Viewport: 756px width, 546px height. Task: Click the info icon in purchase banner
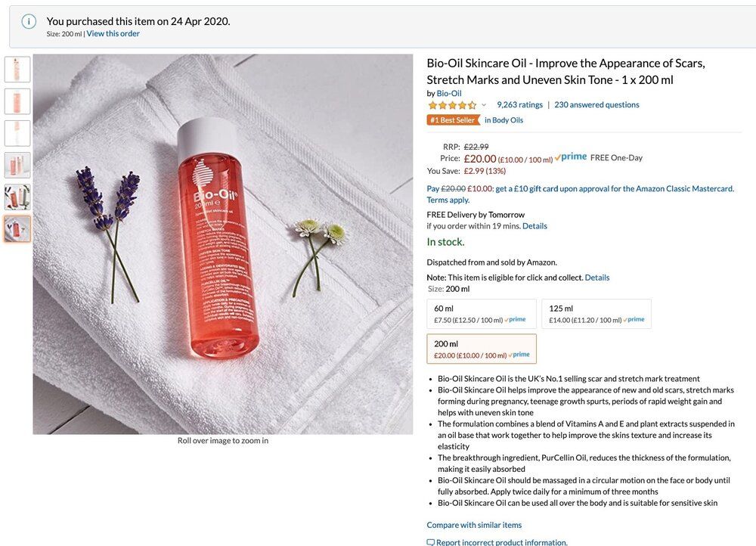click(x=29, y=22)
